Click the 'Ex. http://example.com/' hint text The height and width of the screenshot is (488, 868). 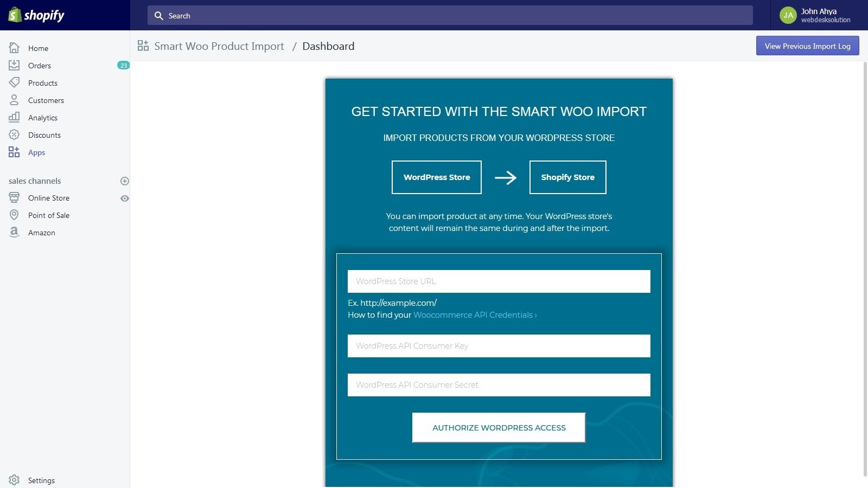[392, 303]
